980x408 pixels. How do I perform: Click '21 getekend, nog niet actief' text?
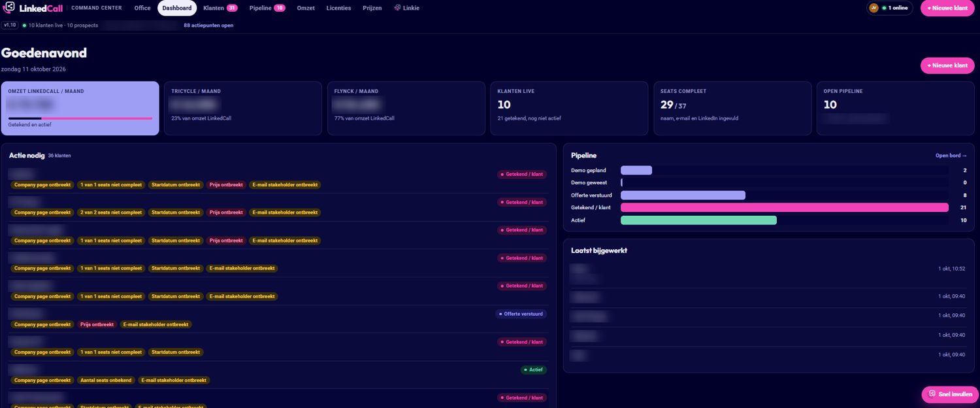pos(529,118)
